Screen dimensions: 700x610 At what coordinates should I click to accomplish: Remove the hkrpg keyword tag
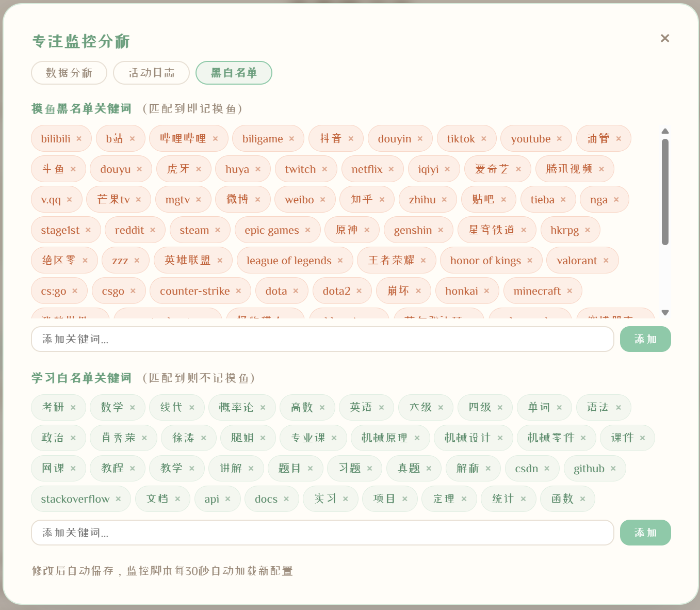[588, 230]
